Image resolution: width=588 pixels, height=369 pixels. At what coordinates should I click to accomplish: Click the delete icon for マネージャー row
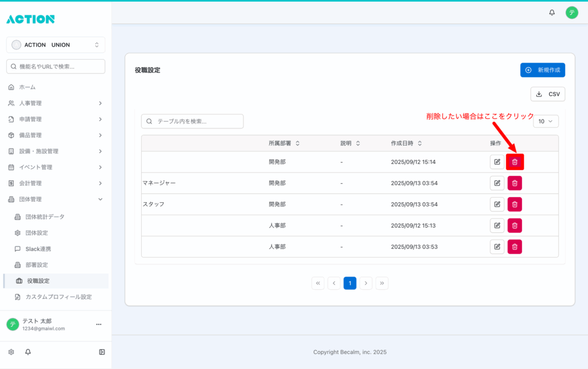tap(514, 183)
